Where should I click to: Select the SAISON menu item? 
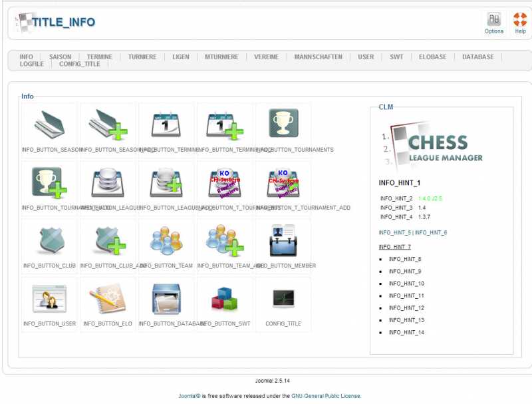pos(60,57)
